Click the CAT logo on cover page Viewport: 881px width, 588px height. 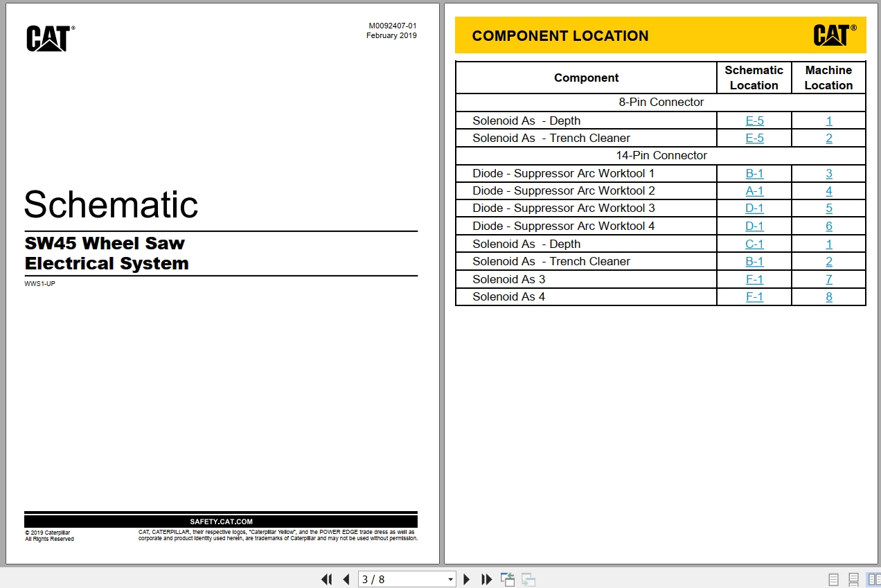point(50,38)
